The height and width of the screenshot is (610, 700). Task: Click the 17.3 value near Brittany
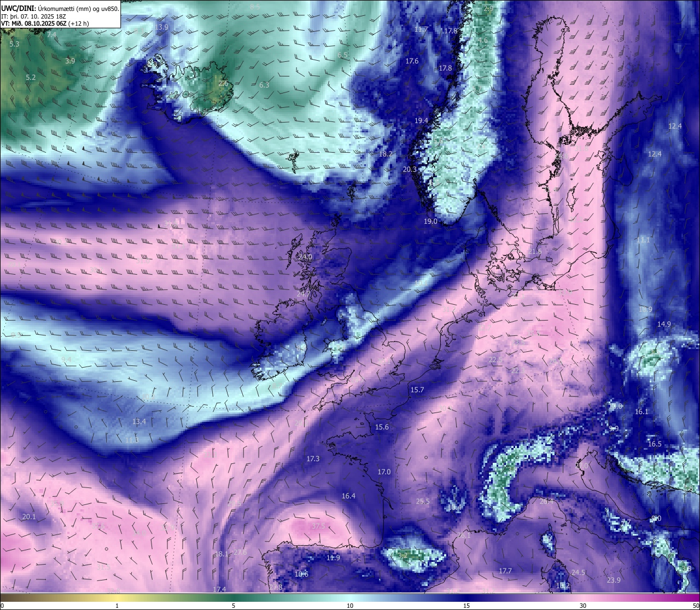click(313, 459)
